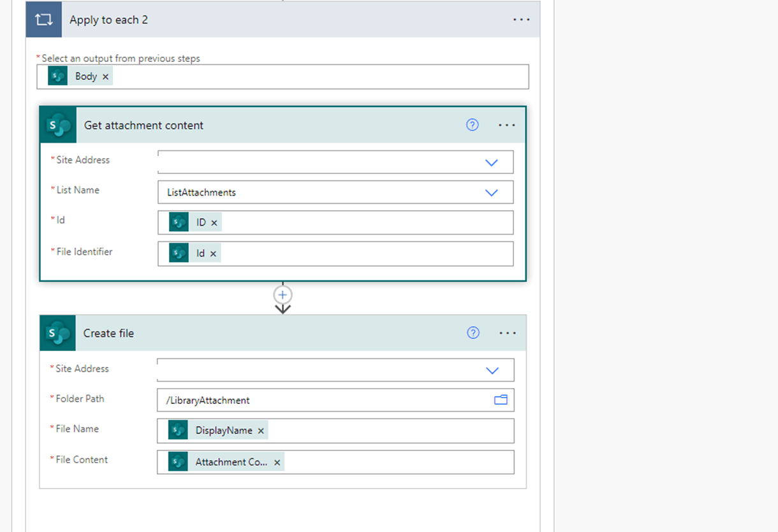Select the ID token in Id field
The image size is (778, 532).
coord(195,222)
